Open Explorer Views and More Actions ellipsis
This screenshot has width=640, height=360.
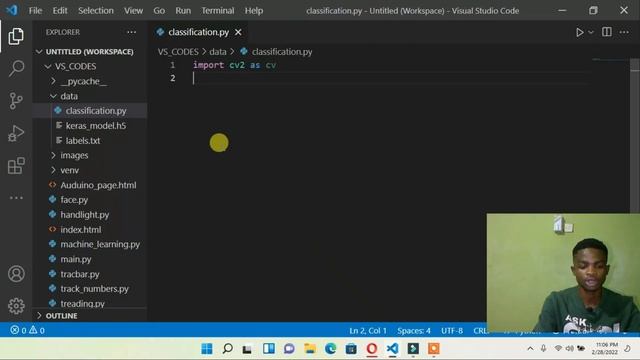coord(131,32)
